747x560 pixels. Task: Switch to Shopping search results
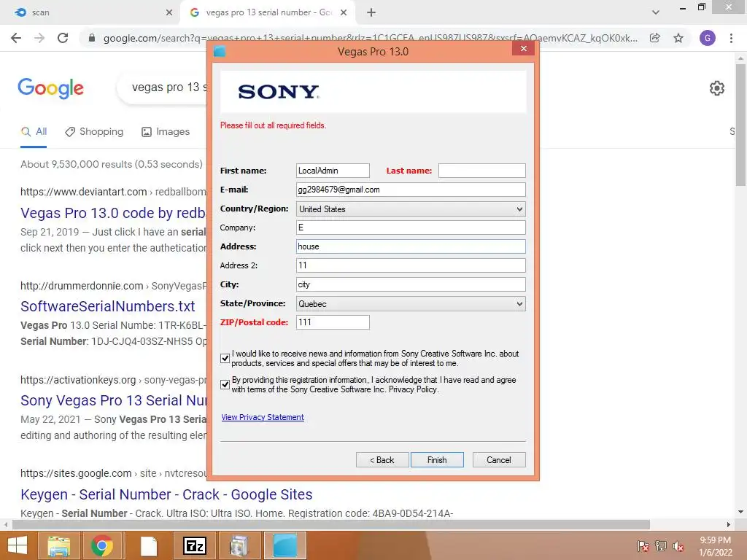pos(94,131)
